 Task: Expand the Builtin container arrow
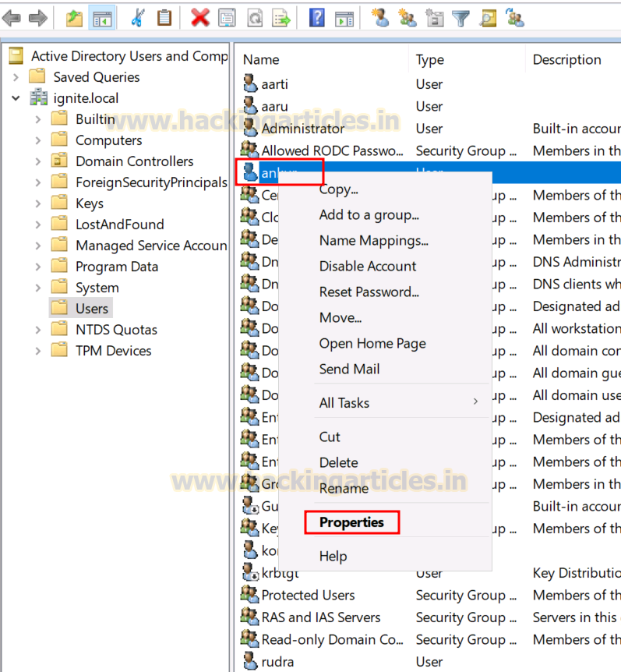pyautogui.click(x=38, y=119)
